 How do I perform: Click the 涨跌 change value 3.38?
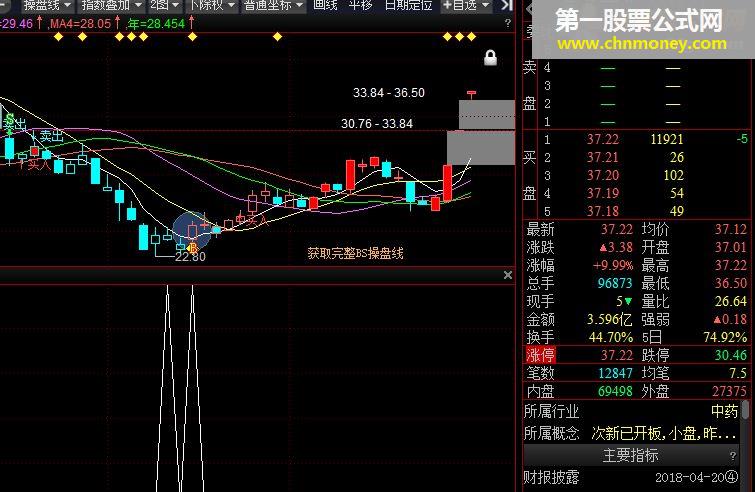[x=616, y=248]
